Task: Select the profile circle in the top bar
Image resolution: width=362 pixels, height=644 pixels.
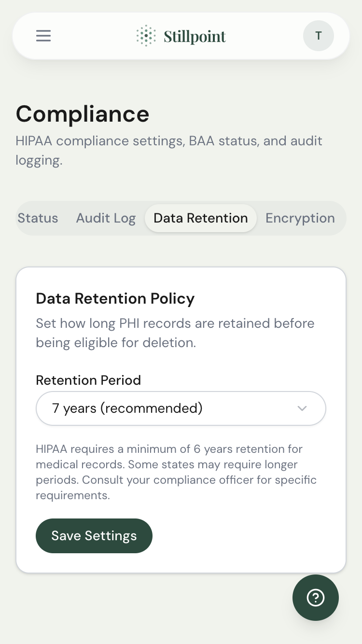Action: pos(318,36)
